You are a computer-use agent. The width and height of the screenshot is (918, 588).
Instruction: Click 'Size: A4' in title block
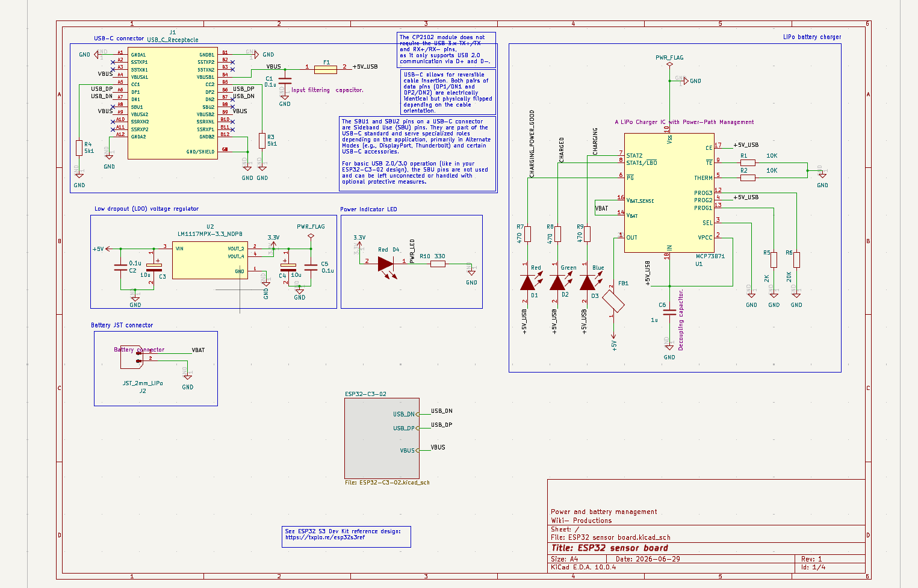click(x=565, y=559)
